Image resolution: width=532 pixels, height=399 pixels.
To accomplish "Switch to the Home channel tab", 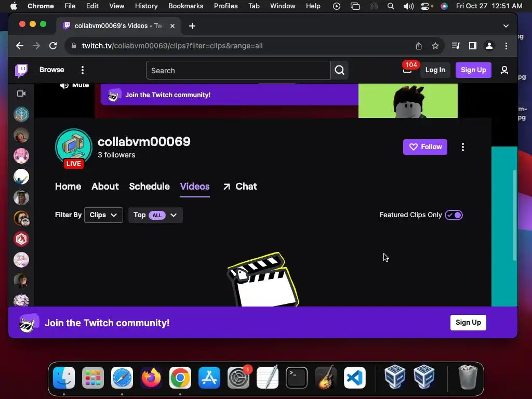I will pyautogui.click(x=68, y=187).
